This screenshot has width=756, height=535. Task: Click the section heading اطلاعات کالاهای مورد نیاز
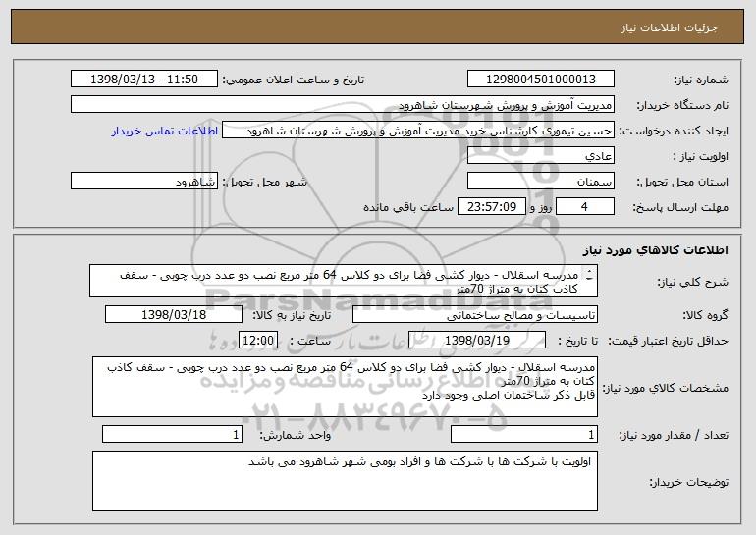pos(655,250)
